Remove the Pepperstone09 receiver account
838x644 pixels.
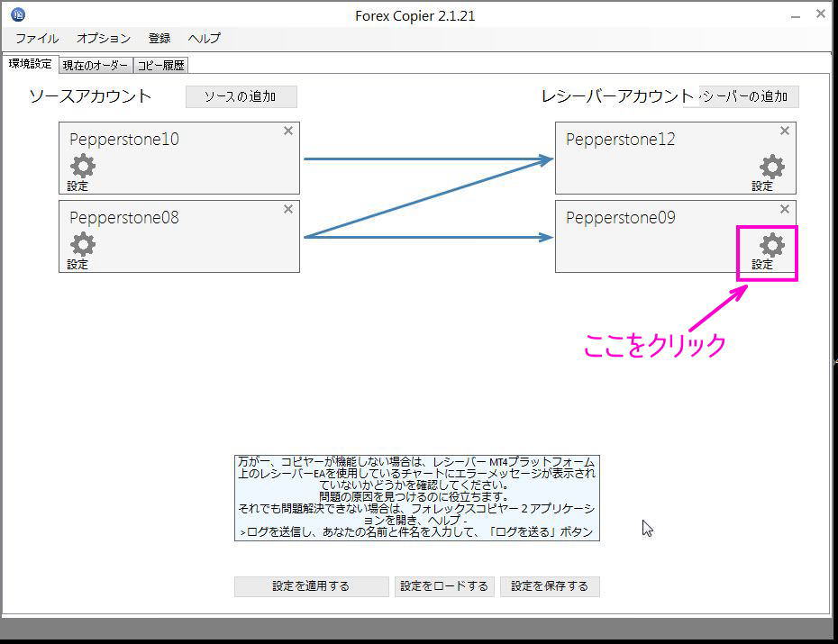click(x=784, y=208)
